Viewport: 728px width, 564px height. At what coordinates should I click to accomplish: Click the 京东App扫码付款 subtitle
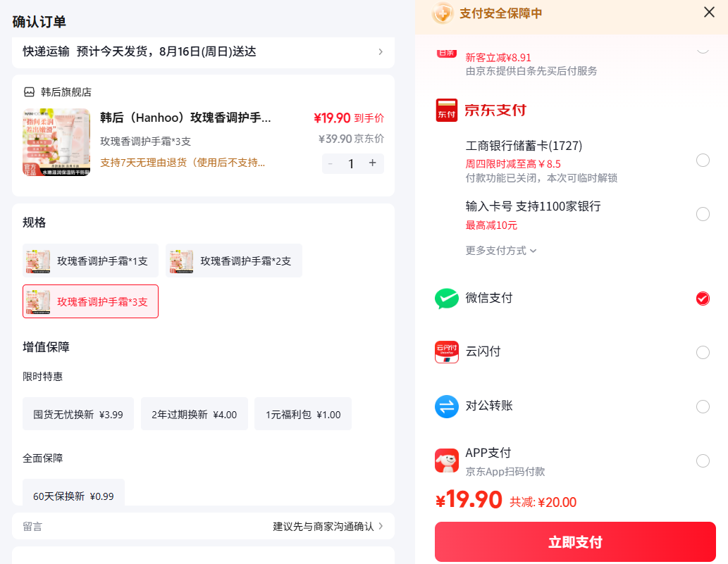[505, 471]
